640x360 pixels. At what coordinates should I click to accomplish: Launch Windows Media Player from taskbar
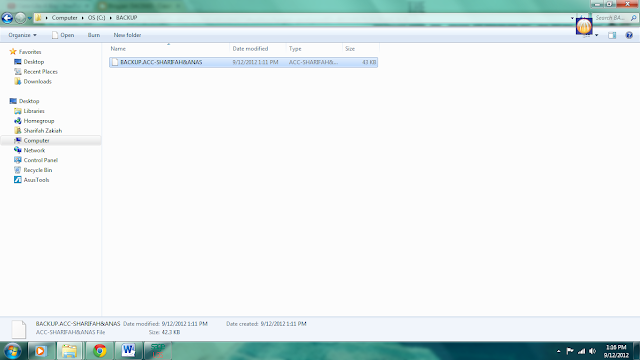pyautogui.click(x=40, y=351)
